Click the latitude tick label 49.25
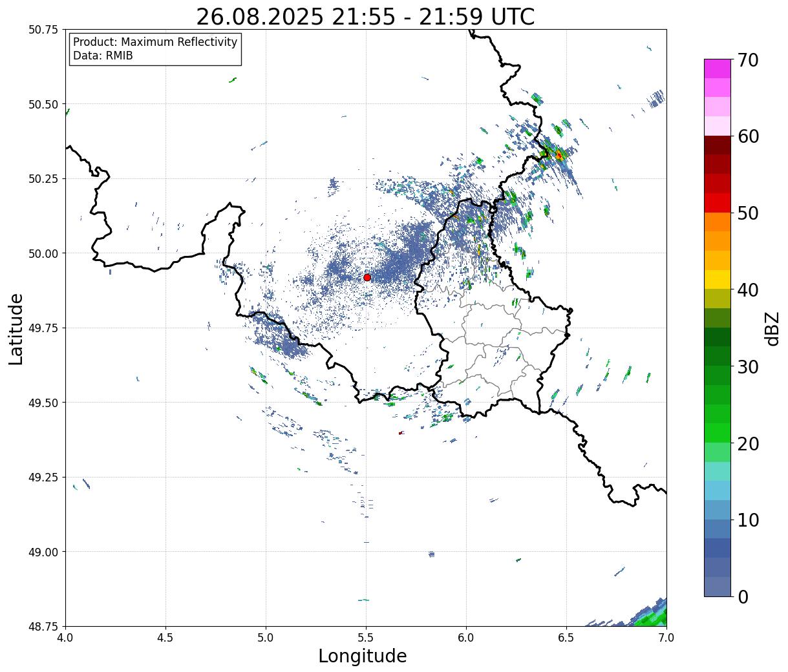Viewport: 788px width, 672px height. click(43, 478)
